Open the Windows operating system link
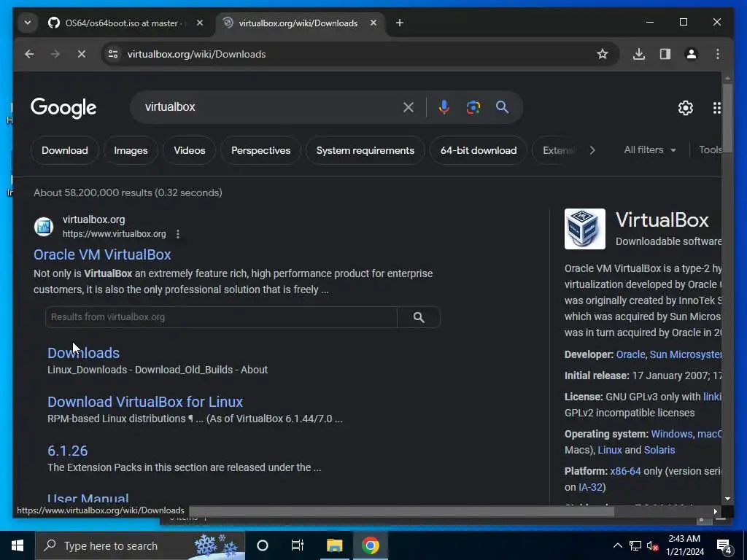The width and height of the screenshot is (747, 560). point(671,435)
